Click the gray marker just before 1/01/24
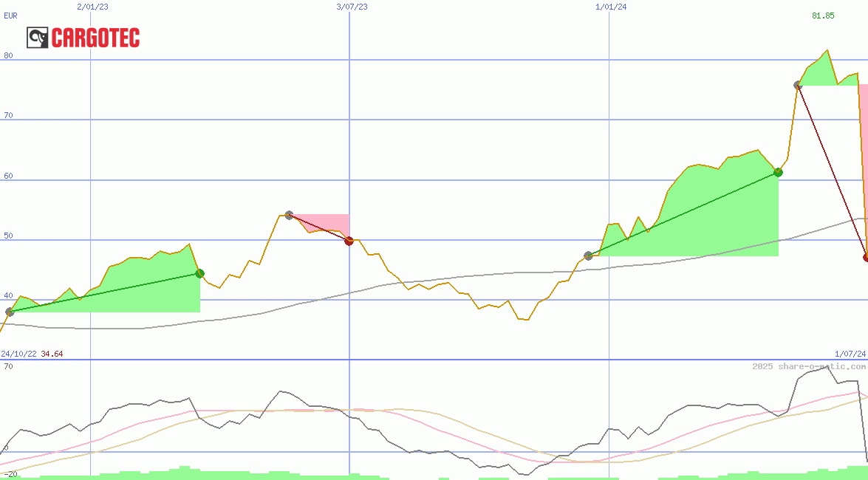Screen dimensions: 868x480 point(588,256)
